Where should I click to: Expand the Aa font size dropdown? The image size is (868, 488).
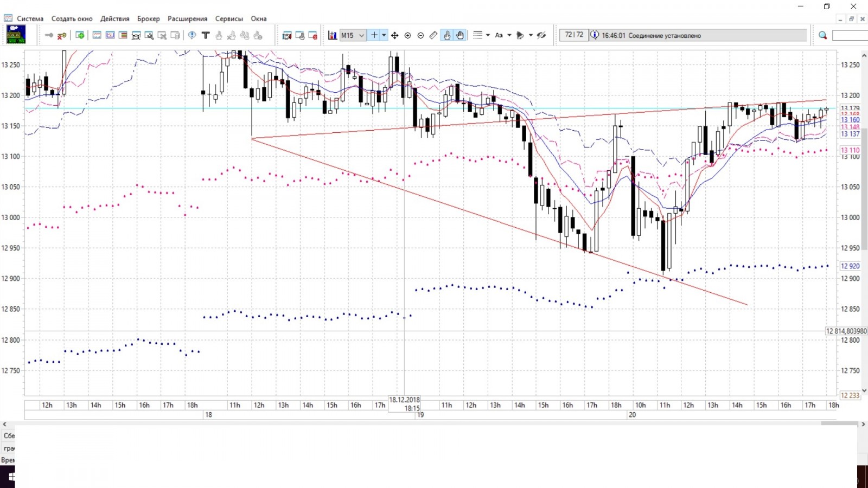pos(509,35)
